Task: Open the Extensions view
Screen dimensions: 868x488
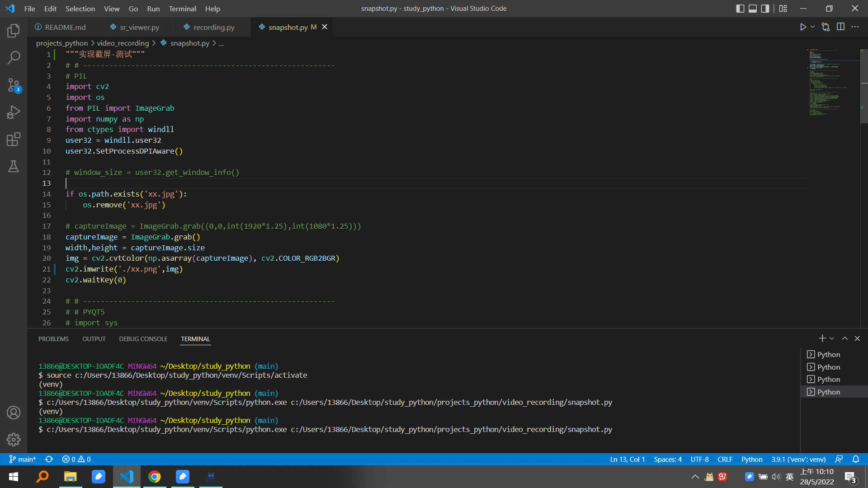Action: 14,139
